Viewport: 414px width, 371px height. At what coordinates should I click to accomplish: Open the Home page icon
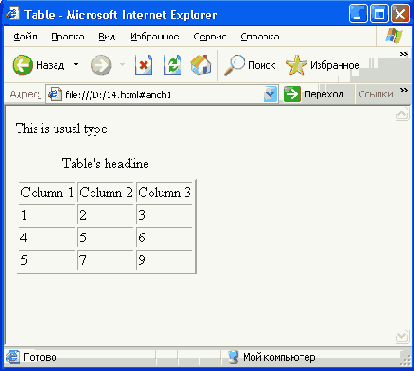(x=201, y=65)
